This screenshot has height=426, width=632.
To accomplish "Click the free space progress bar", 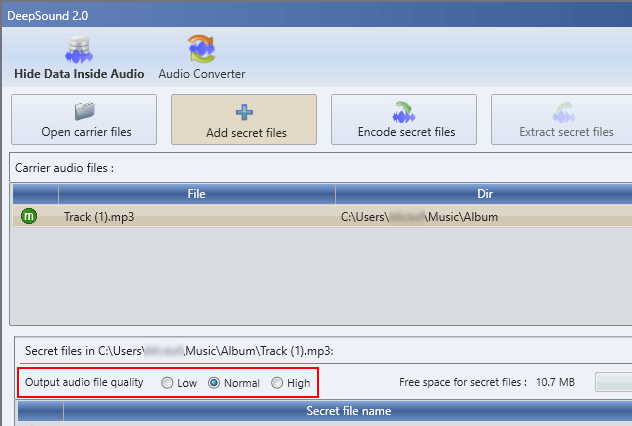I will pyautogui.click(x=613, y=382).
